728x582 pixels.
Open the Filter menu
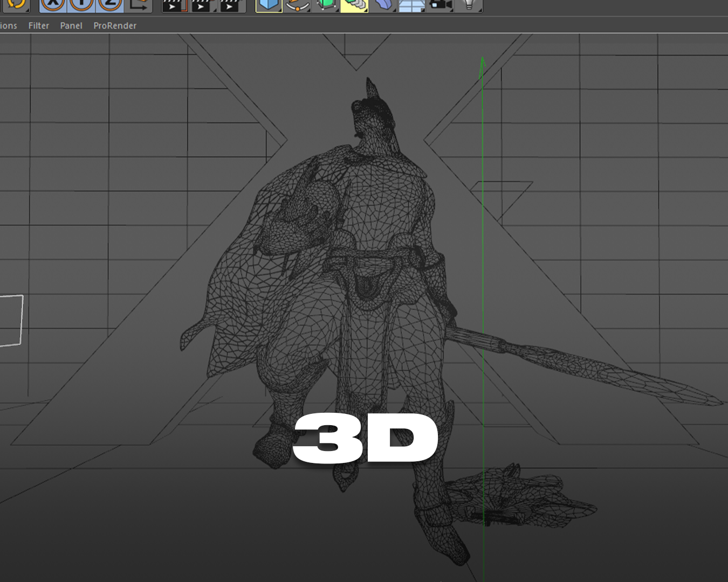pyautogui.click(x=38, y=25)
